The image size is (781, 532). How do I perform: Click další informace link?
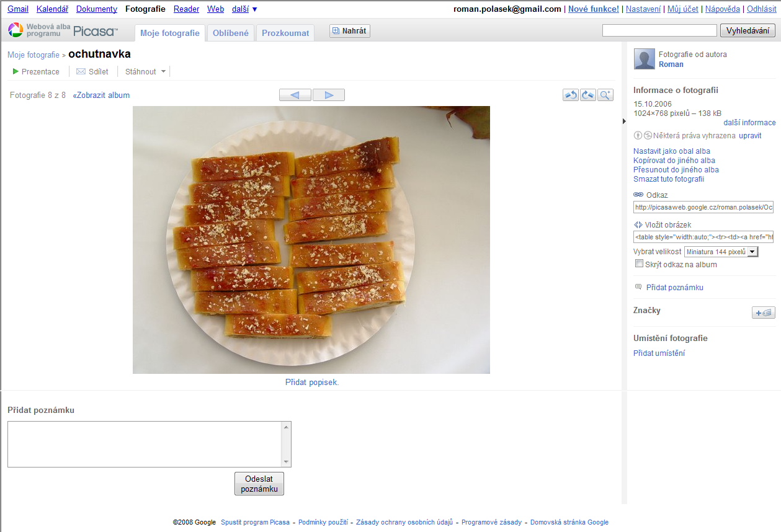749,123
